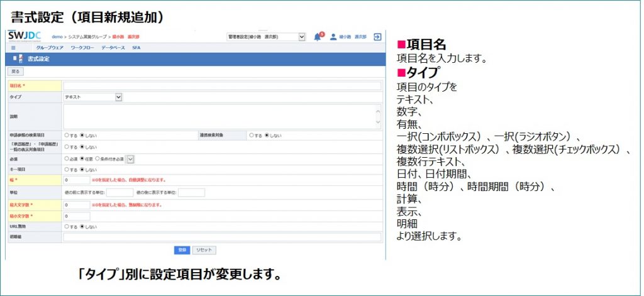Select する for 申請参照の検索項目
Screen dimensions: 644x296
pyautogui.click(x=67, y=135)
